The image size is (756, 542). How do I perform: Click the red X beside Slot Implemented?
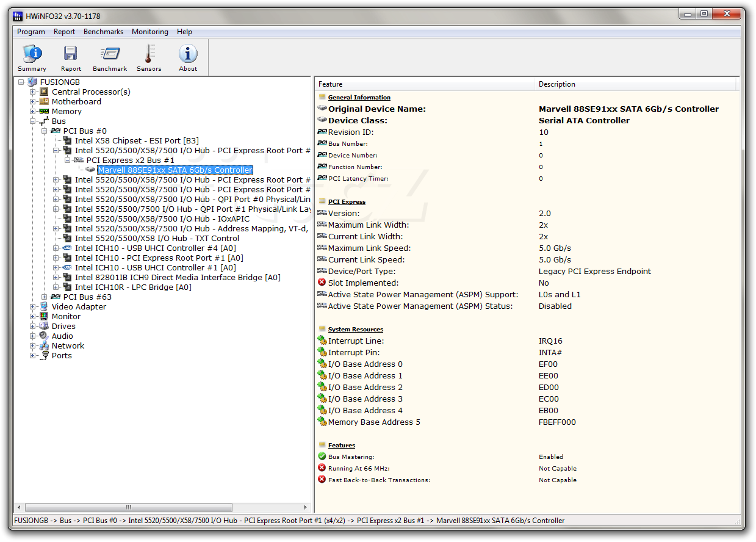pos(322,283)
